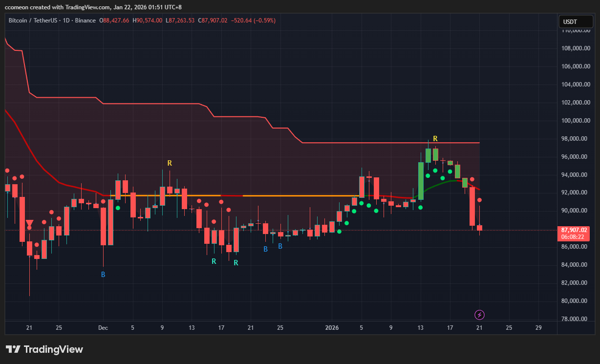Screen dimensions: 600x364
Task: Click the high value H90,574.00
Action: pos(147,21)
